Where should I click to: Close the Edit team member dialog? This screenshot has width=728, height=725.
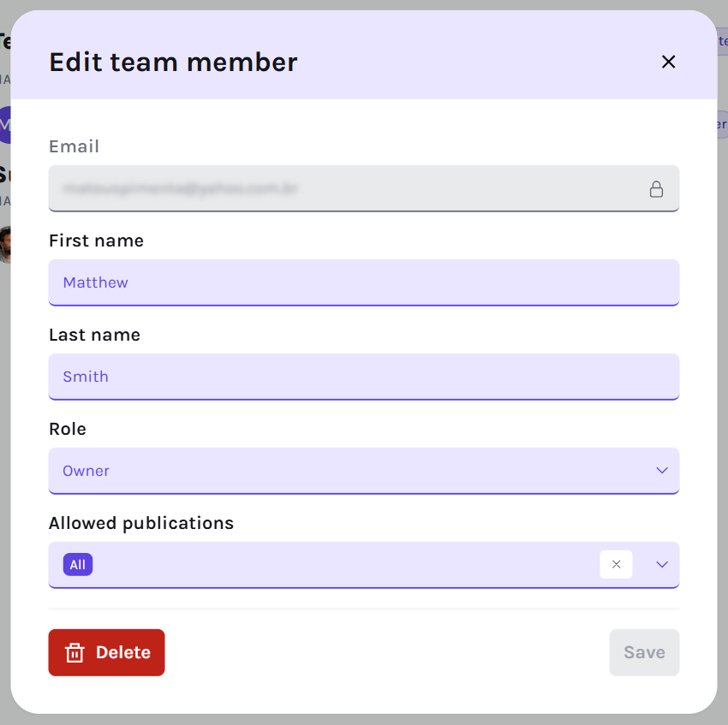pos(668,62)
